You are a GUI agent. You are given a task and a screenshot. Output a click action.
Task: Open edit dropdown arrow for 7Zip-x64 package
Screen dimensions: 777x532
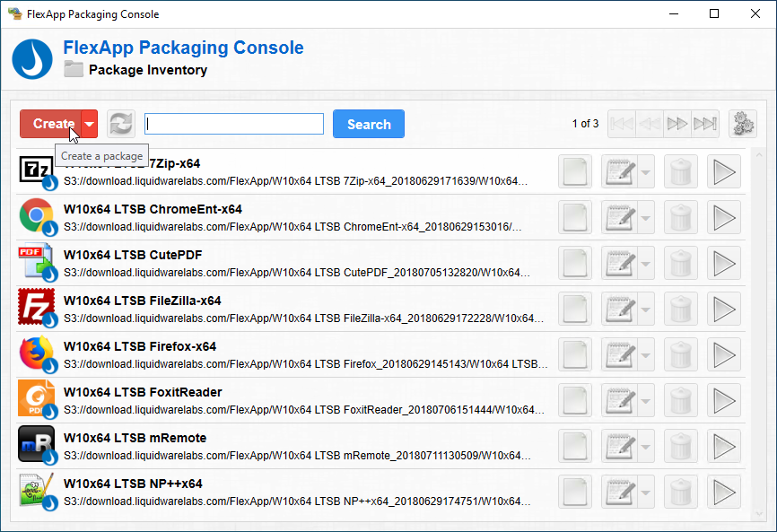pyautogui.click(x=645, y=171)
